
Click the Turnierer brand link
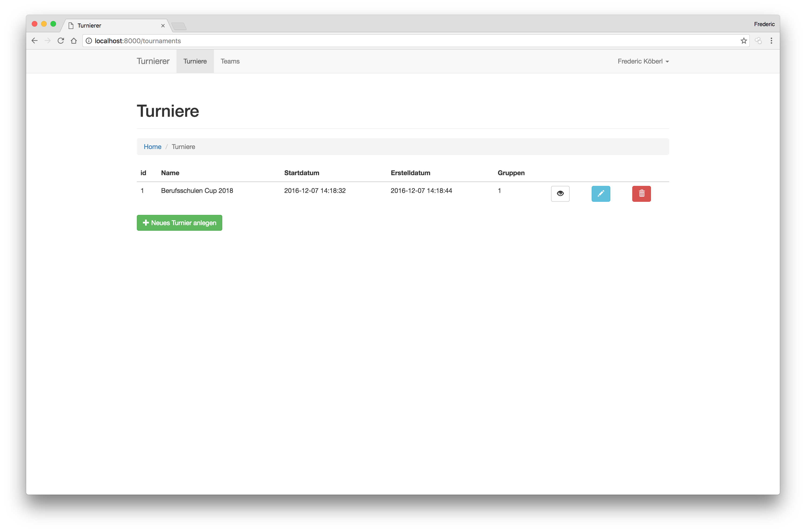(153, 61)
